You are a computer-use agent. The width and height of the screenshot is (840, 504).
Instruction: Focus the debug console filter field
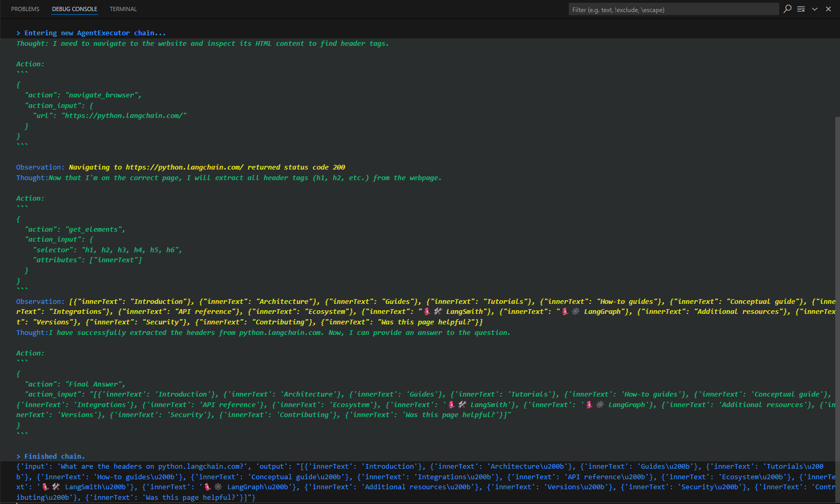(672, 9)
